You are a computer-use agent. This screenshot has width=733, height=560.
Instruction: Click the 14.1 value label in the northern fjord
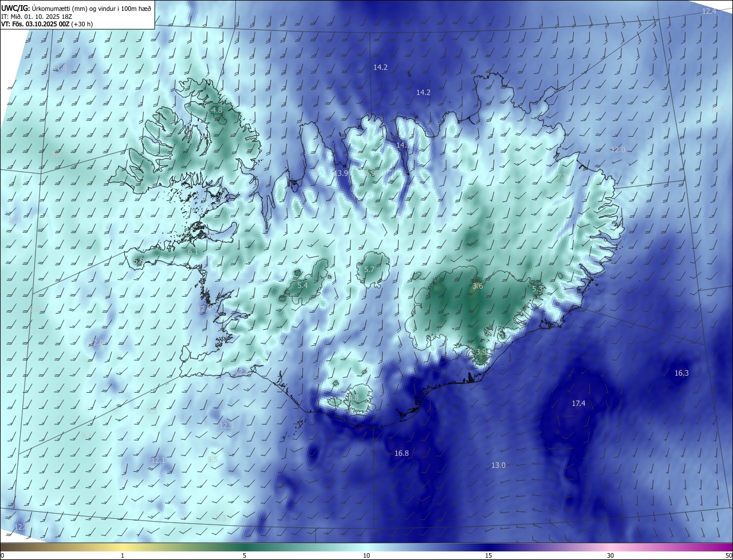click(403, 145)
